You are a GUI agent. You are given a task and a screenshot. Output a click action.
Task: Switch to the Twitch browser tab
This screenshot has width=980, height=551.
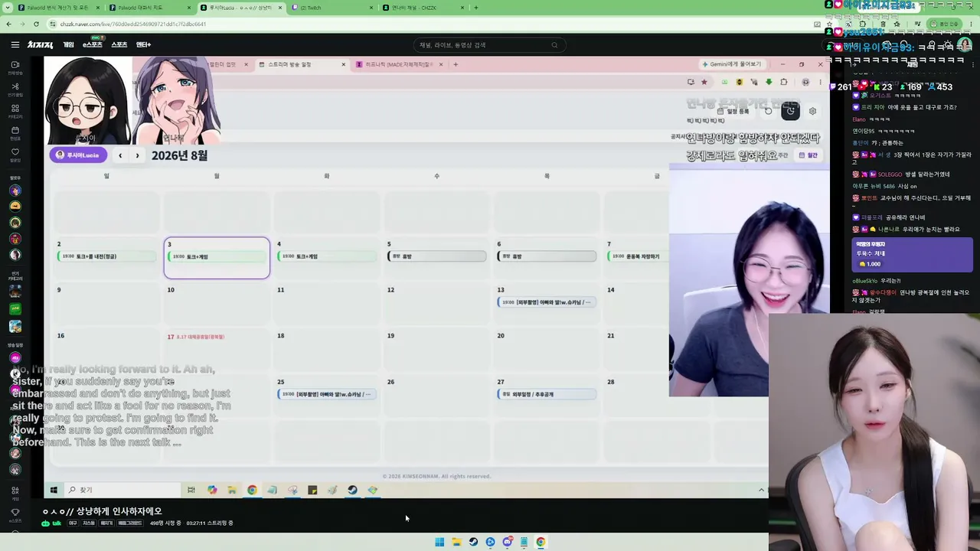pos(331,8)
